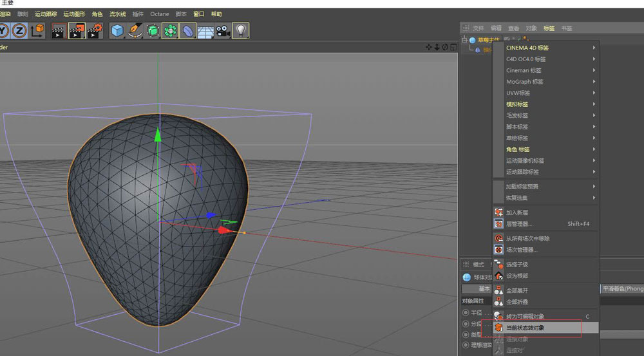Click the floor grid environment icon
The width and height of the screenshot is (644, 356).
click(x=205, y=30)
